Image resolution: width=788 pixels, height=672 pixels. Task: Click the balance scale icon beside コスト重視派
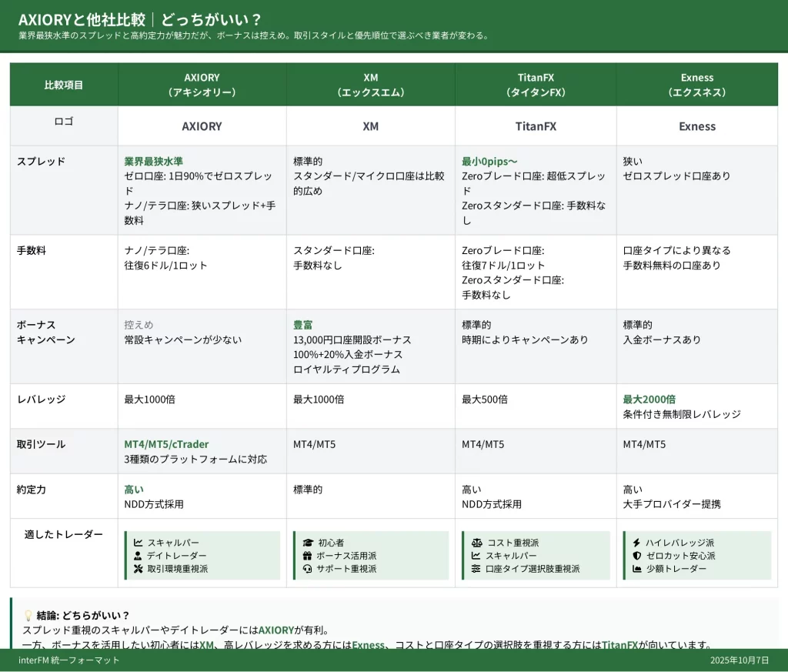click(476, 543)
